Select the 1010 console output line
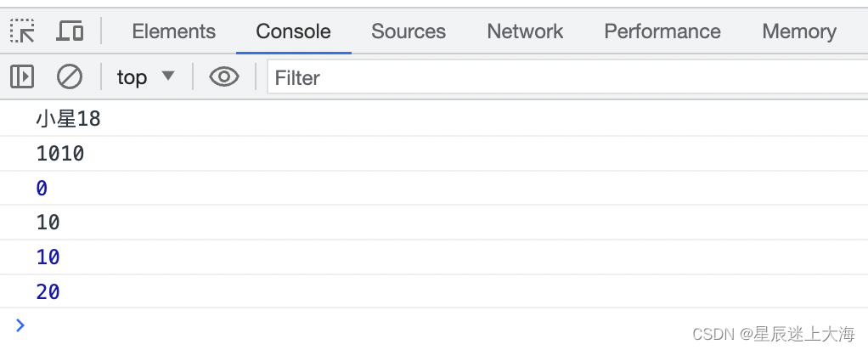The width and height of the screenshot is (868, 350). [434, 154]
